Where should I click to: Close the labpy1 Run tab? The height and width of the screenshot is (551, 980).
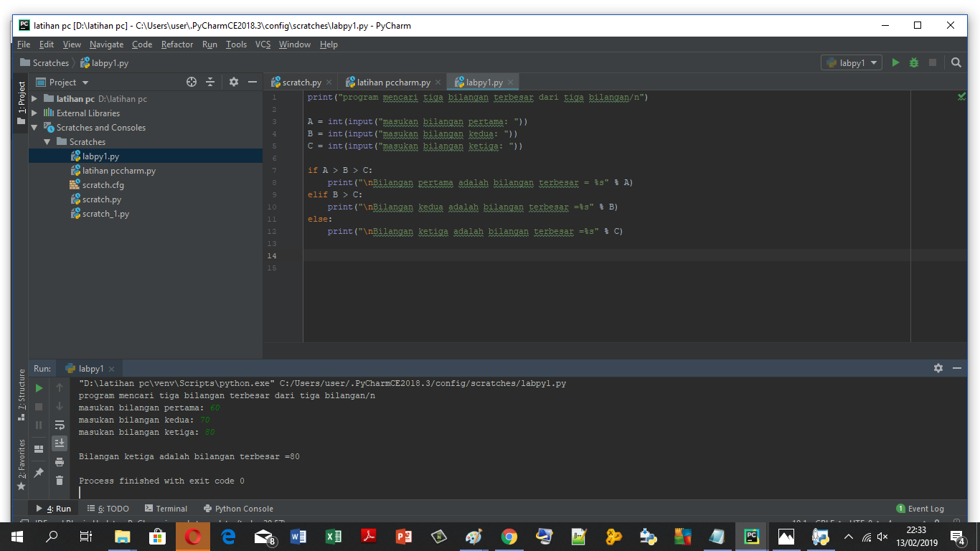pos(112,369)
